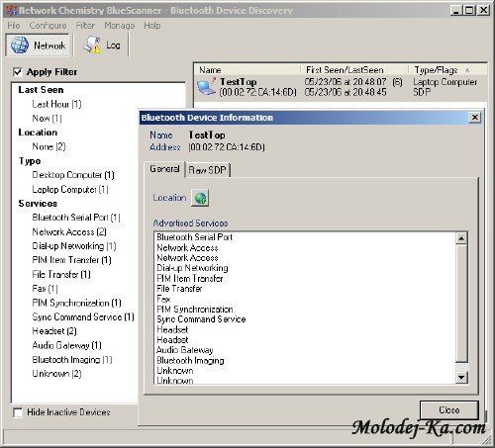Filter by Network Access (2) service
Viewport: 495px width, 448px height.
coord(69,231)
